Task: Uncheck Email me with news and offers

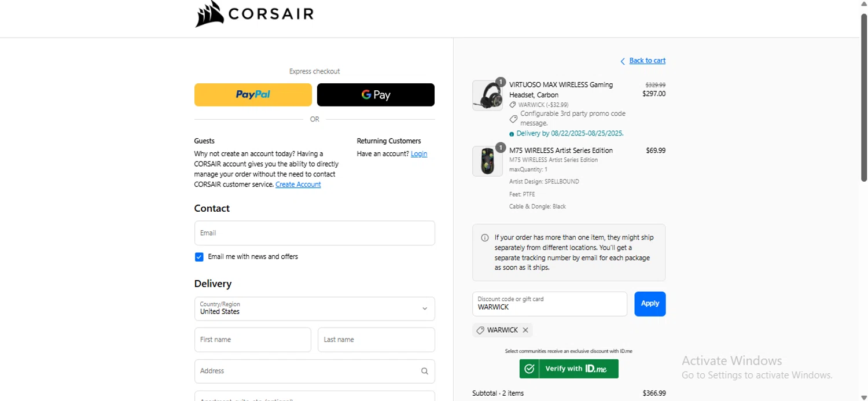Action: 199,257
